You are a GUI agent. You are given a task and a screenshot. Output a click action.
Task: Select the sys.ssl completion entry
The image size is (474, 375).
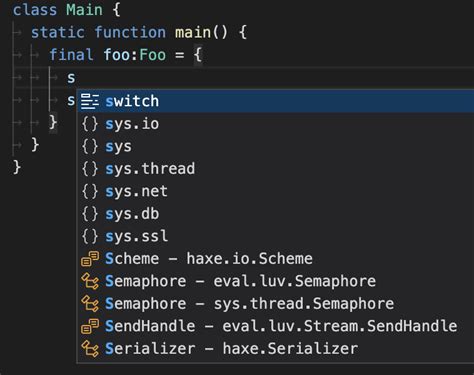click(x=276, y=236)
